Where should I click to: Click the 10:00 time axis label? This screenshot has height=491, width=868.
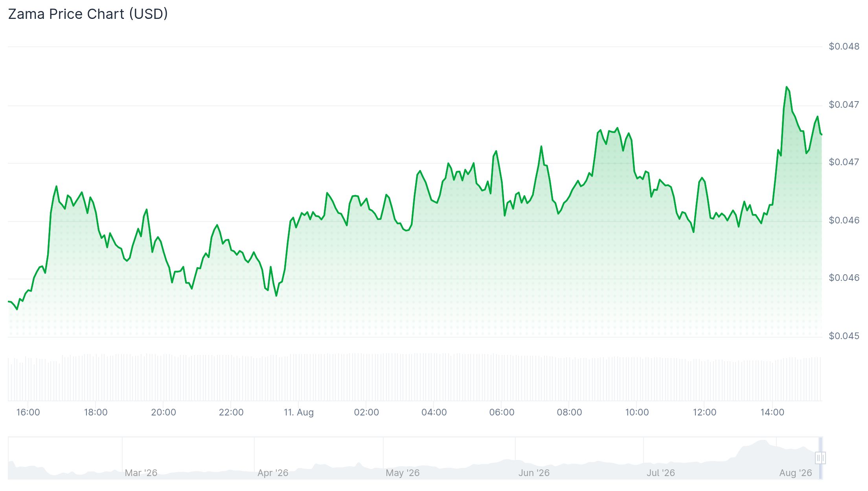coord(637,412)
